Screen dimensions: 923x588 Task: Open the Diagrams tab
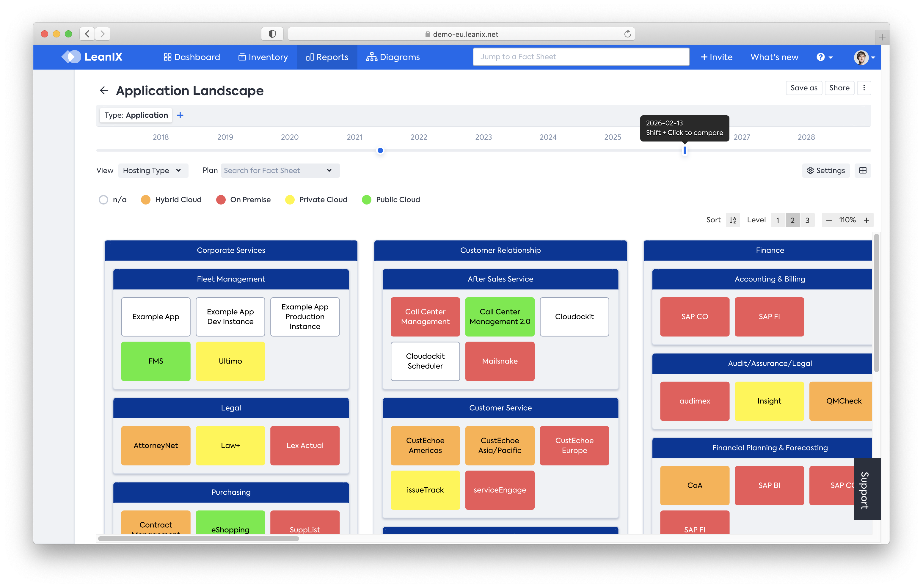coord(393,57)
